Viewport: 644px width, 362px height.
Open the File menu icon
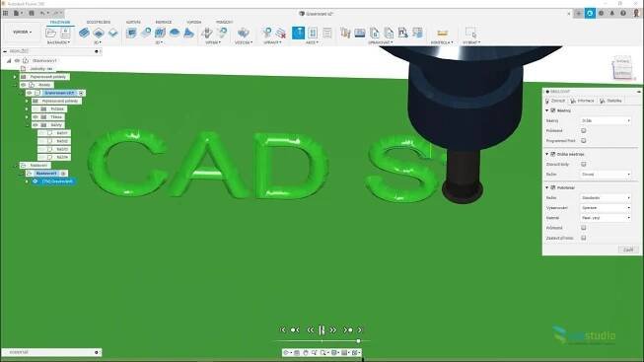(17, 13)
